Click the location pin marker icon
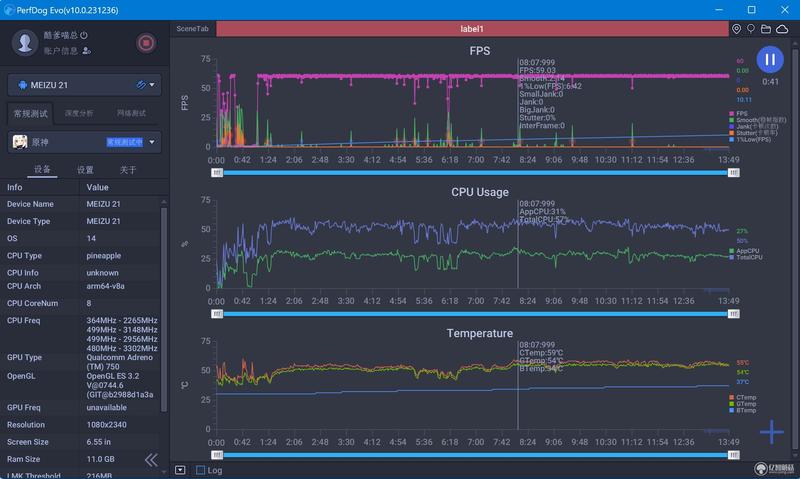The height and width of the screenshot is (479, 800). (x=736, y=29)
